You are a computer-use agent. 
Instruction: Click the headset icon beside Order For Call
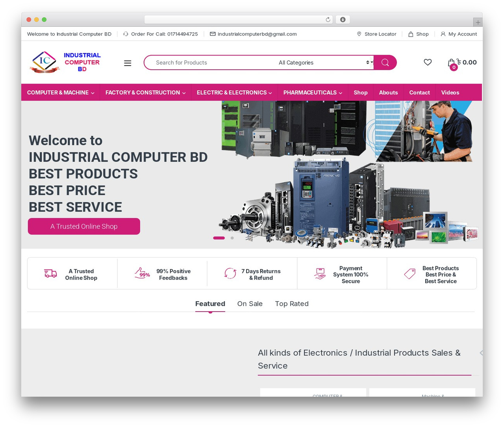(x=126, y=34)
